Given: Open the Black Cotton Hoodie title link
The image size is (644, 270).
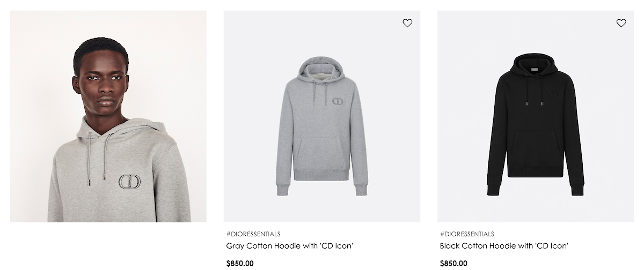Looking at the screenshot, I should [x=504, y=246].
